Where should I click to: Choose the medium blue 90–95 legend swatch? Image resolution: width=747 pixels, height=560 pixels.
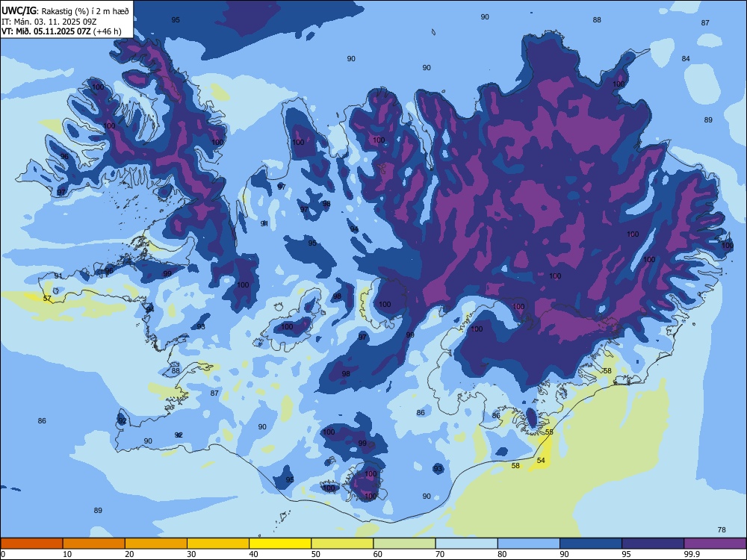pos(591,544)
